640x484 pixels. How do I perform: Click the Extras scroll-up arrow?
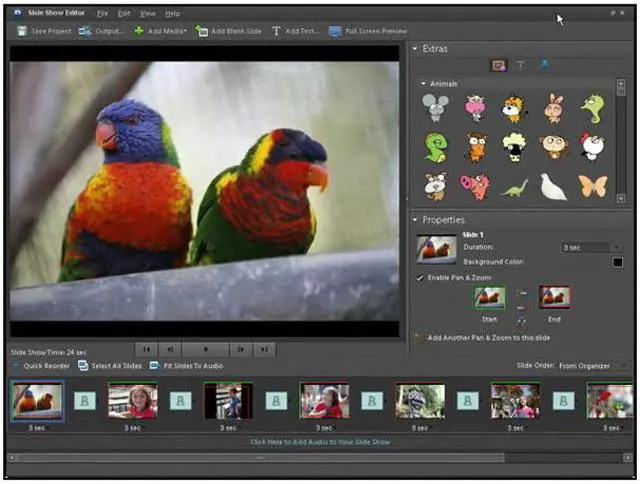621,83
